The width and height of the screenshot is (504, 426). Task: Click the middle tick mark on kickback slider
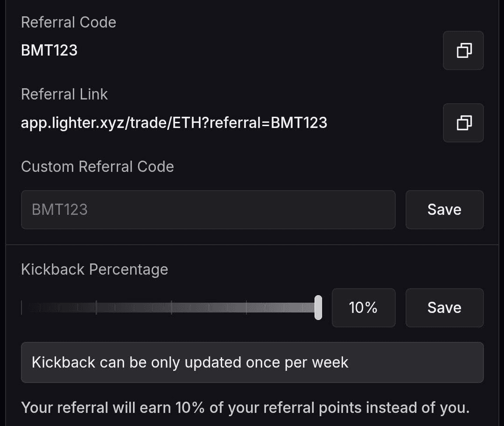click(171, 308)
